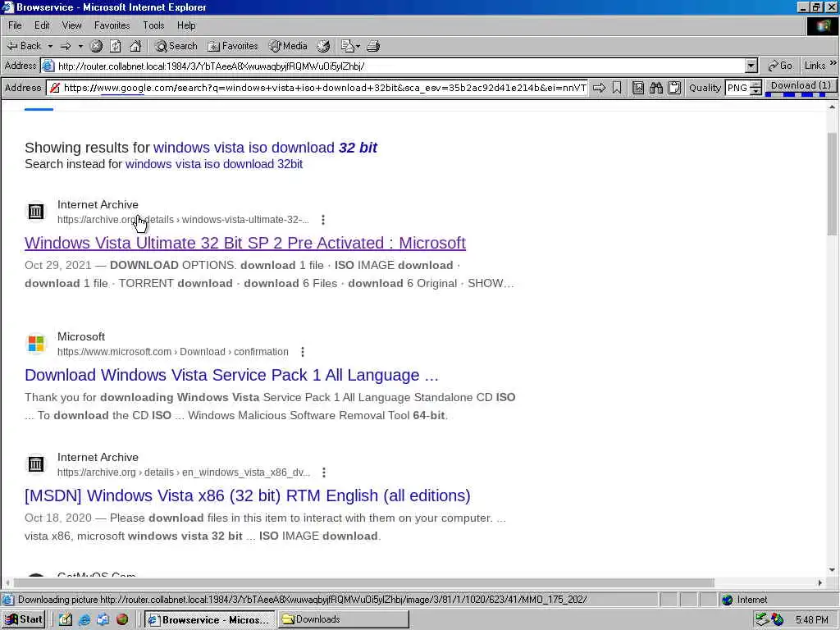Open the Mail button dropdown arrow
Image resolution: width=840 pixels, height=630 pixels.
tap(358, 46)
